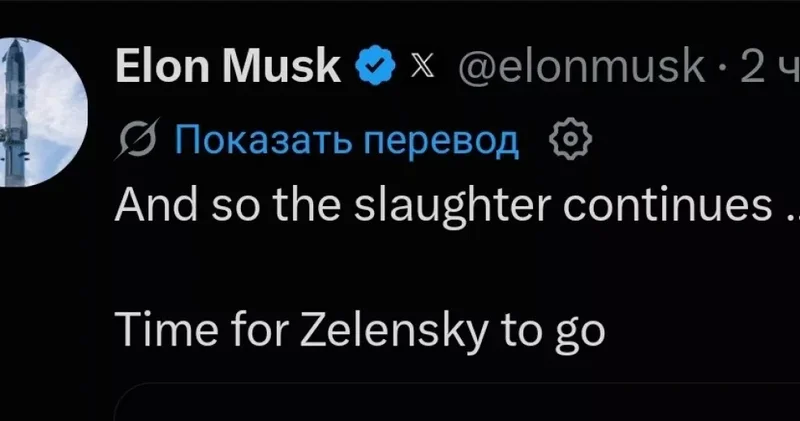This screenshot has height=421, width=800.
Task: Click the blank line between the two sentences
Action: [x=457, y=268]
